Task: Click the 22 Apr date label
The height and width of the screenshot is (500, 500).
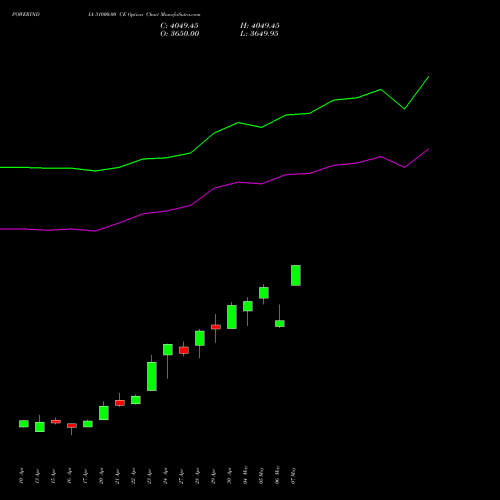Action: coord(133,476)
